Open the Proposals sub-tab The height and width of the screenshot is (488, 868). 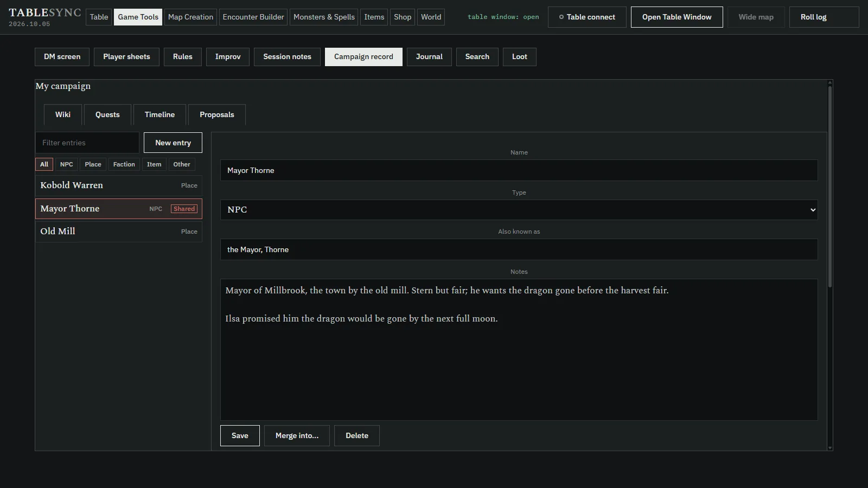[x=217, y=114]
